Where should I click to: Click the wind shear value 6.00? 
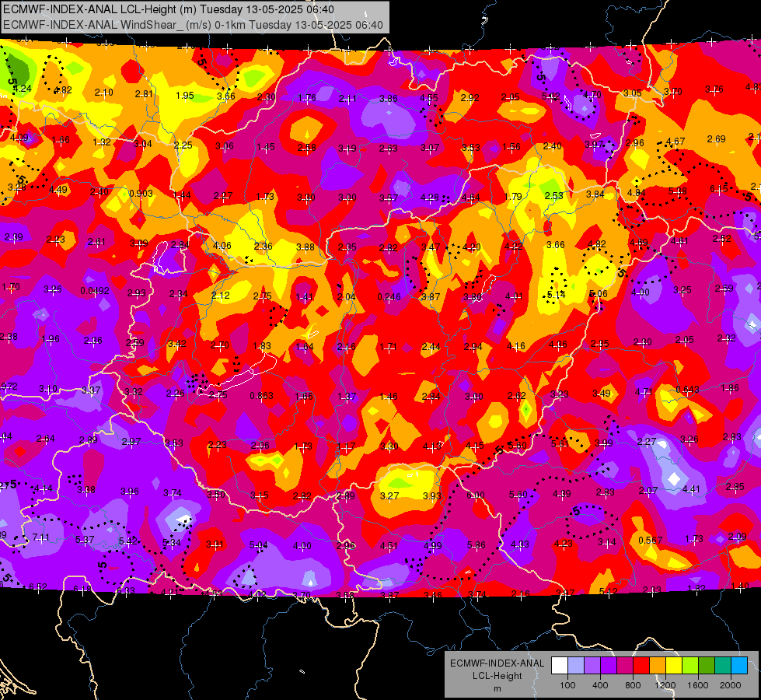point(476,495)
